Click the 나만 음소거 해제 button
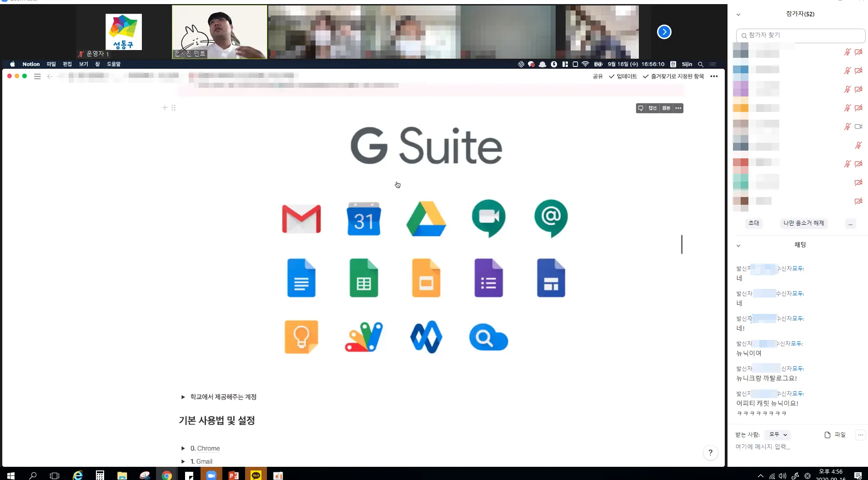The image size is (868, 480). click(x=804, y=223)
